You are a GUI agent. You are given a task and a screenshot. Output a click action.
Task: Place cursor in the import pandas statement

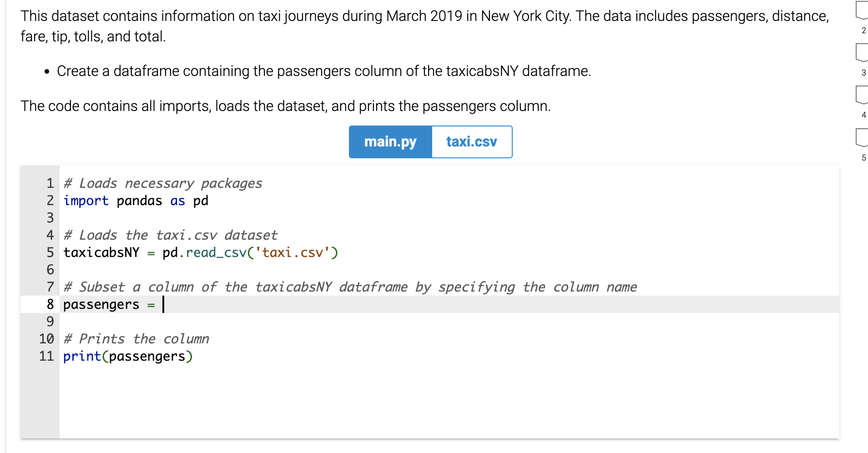pyautogui.click(x=114, y=201)
